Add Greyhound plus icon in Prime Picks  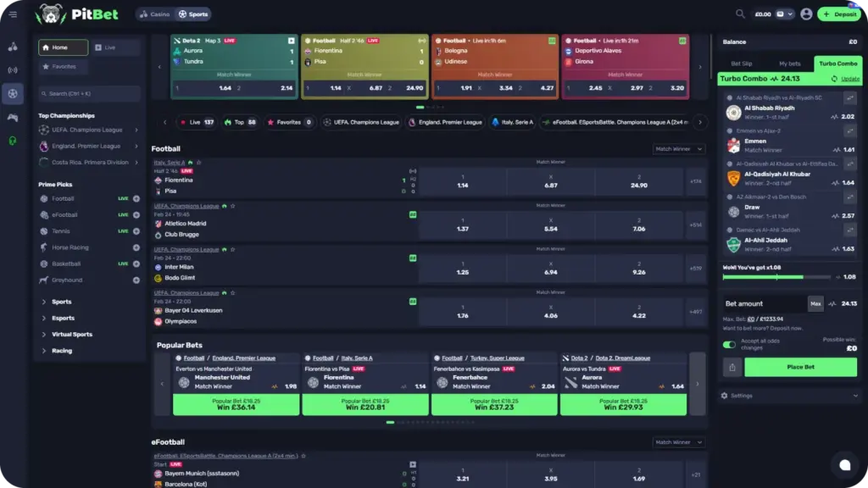point(136,280)
